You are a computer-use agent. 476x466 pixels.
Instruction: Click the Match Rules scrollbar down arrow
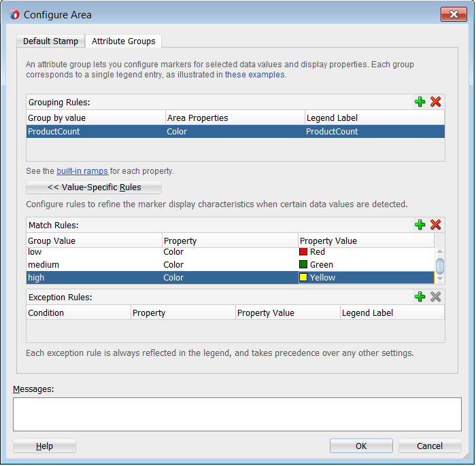[x=440, y=279]
